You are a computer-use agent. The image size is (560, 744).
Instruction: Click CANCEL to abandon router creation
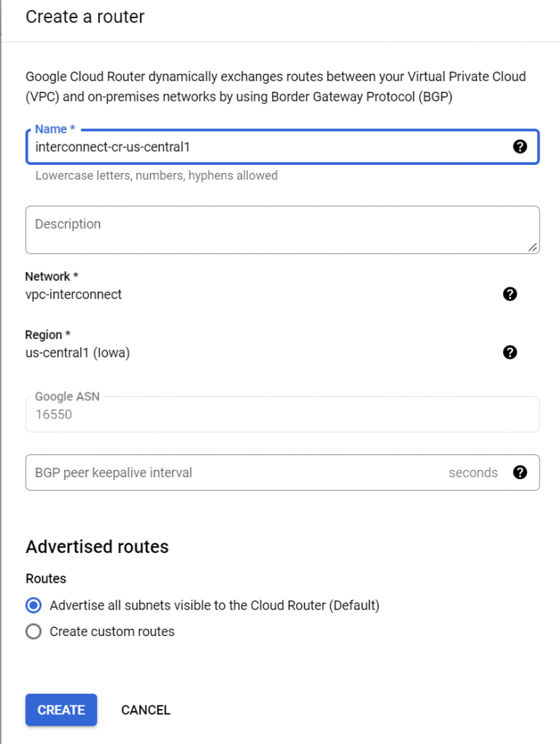click(145, 710)
